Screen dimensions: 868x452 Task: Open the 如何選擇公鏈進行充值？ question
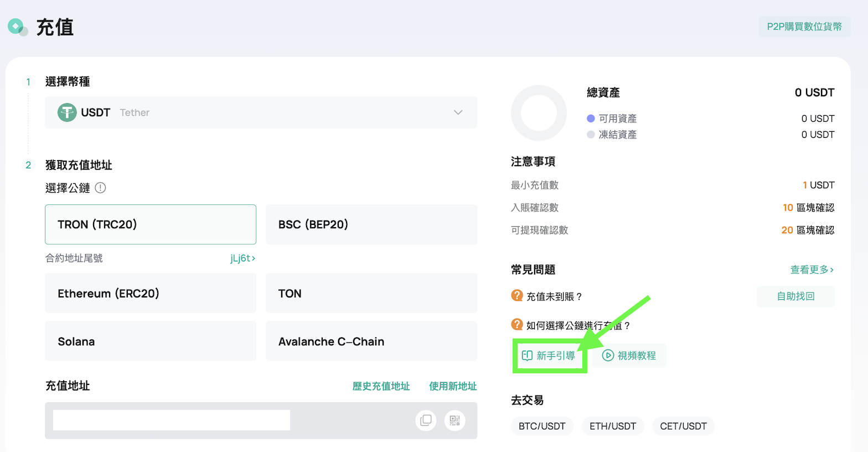point(578,326)
